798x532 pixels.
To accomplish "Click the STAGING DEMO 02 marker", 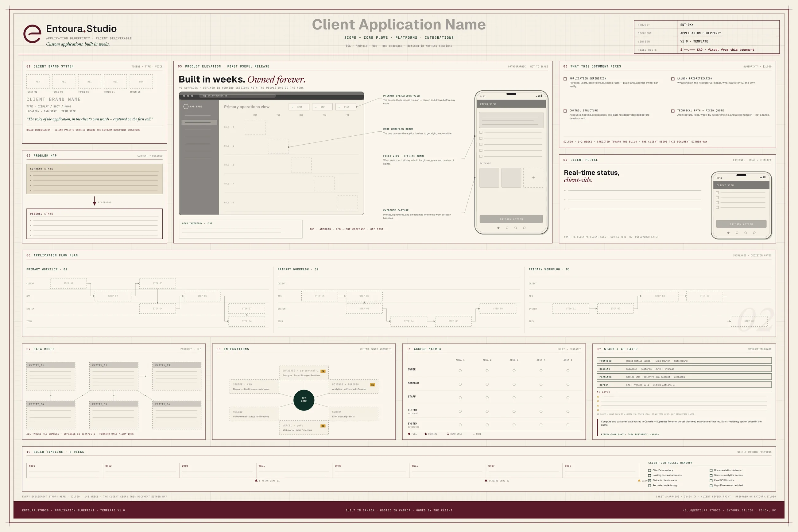I will tap(486, 480).
